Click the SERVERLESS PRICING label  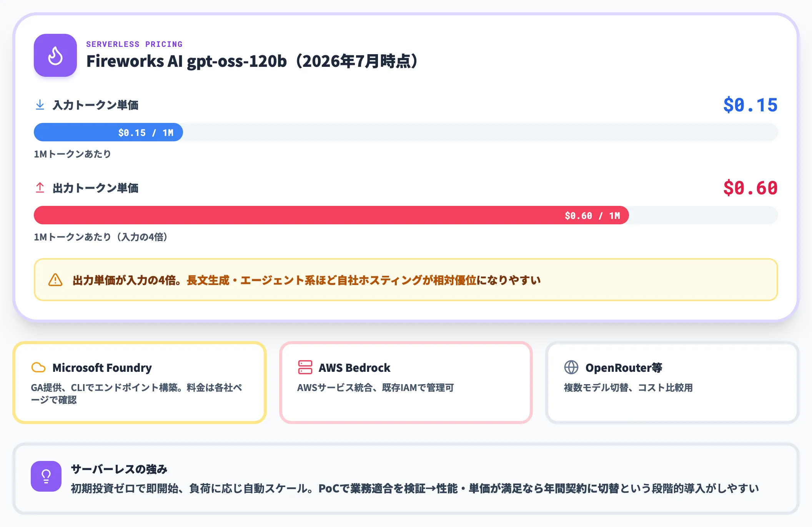(134, 44)
